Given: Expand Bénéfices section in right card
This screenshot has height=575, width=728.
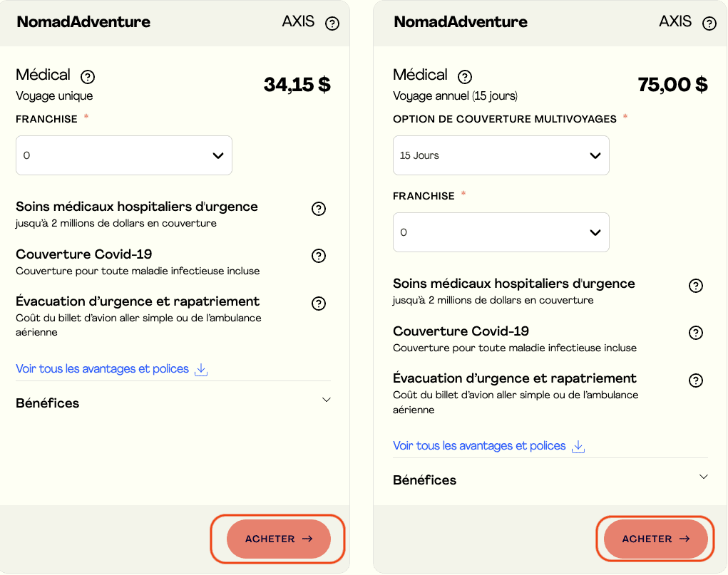Looking at the screenshot, I should click(704, 477).
